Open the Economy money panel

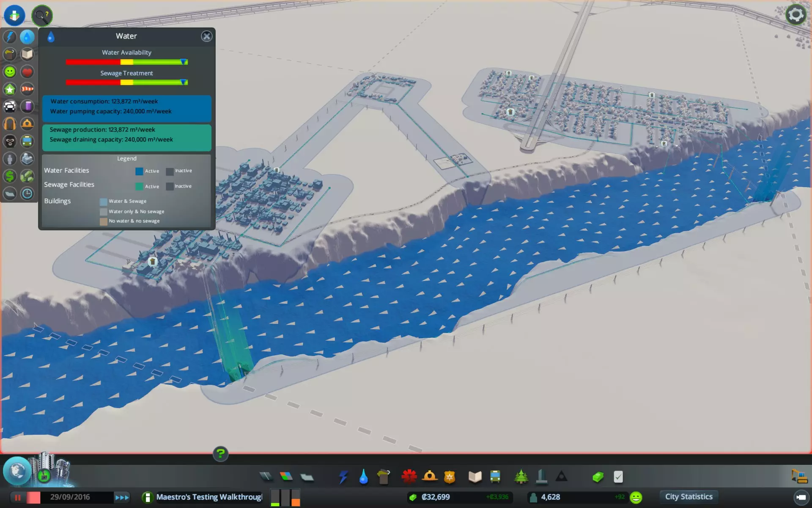[598, 477]
